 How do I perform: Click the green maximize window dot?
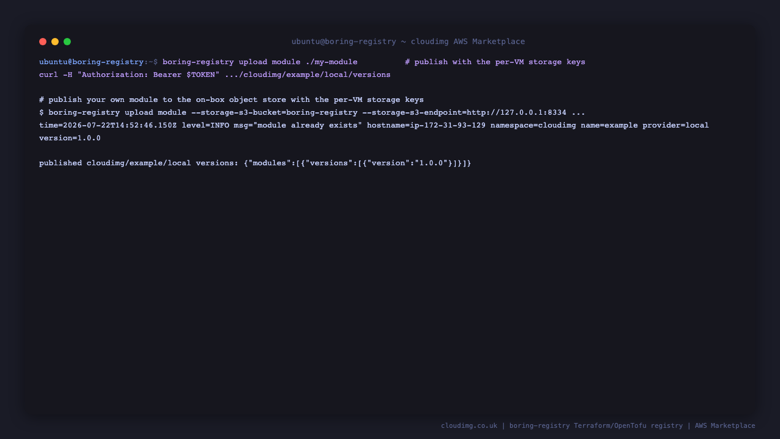click(x=67, y=42)
